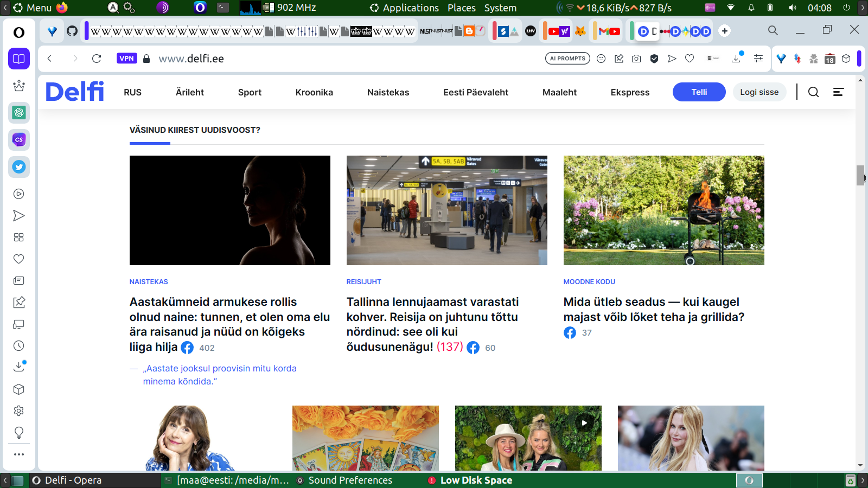Switch to the Gmail tab
This screenshot has height=488, width=868.
tap(603, 31)
